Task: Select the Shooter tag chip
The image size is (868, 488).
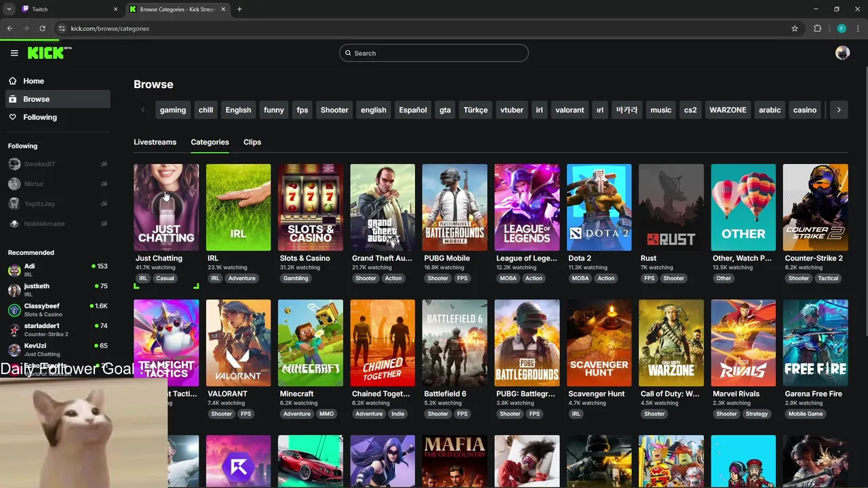Action: (334, 110)
